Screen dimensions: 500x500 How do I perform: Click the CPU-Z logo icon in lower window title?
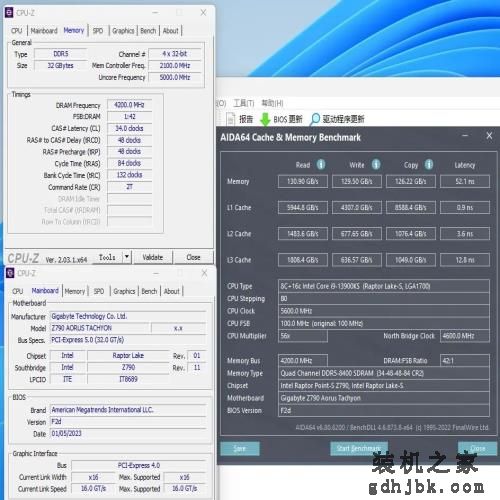coord(10,273)
